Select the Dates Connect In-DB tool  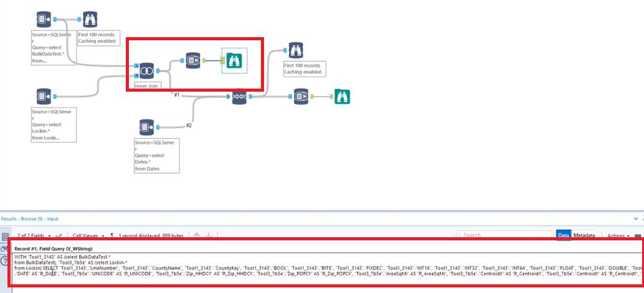click(146, 127)
